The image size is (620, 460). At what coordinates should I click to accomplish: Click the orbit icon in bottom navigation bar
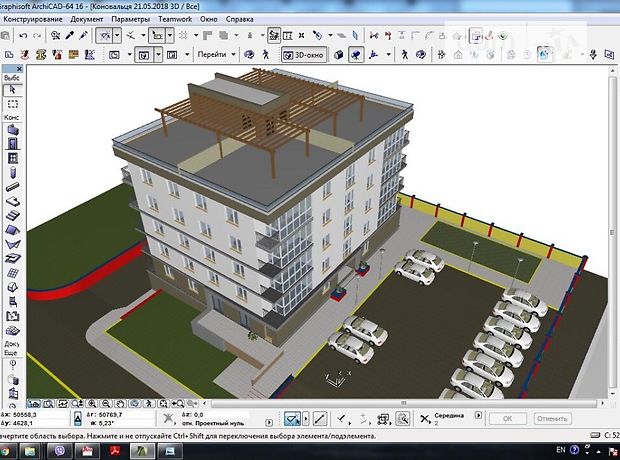[x=134, y=403]
